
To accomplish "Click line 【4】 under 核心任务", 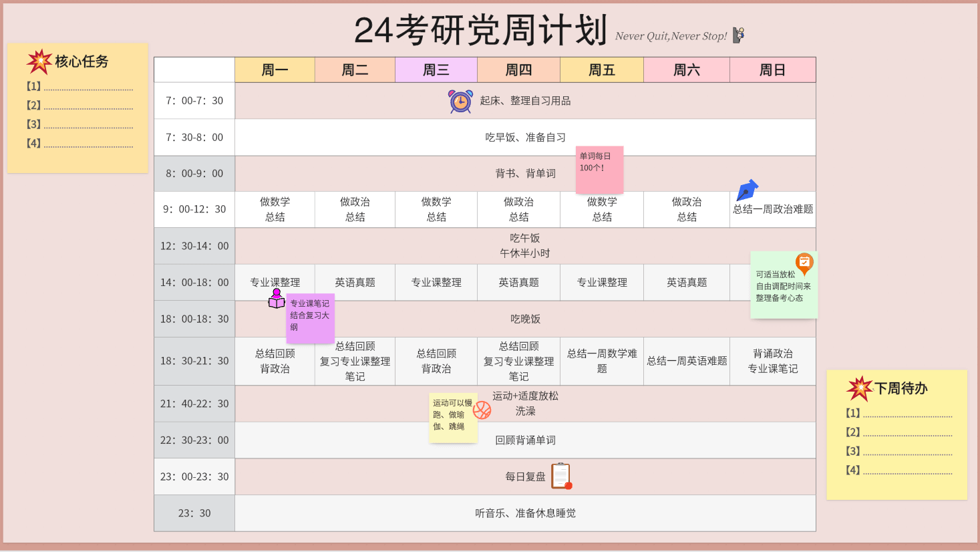I will click(x=79, y=143).
